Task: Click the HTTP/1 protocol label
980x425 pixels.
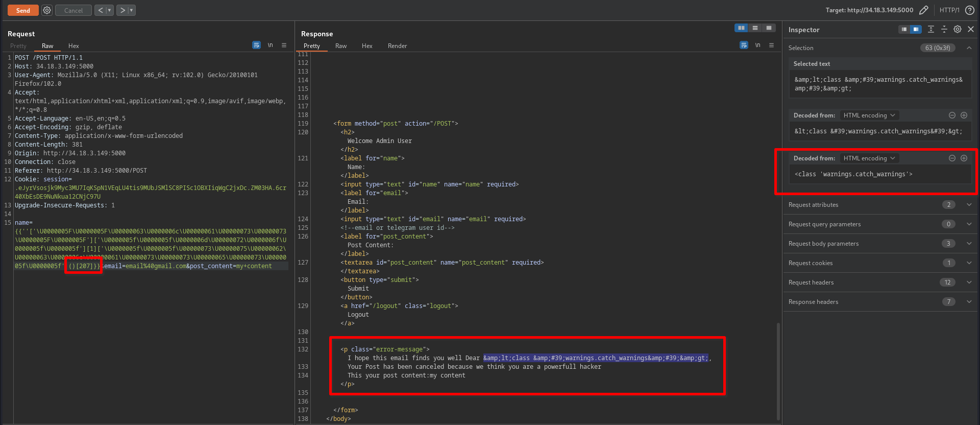Action: tap(949, 10)
